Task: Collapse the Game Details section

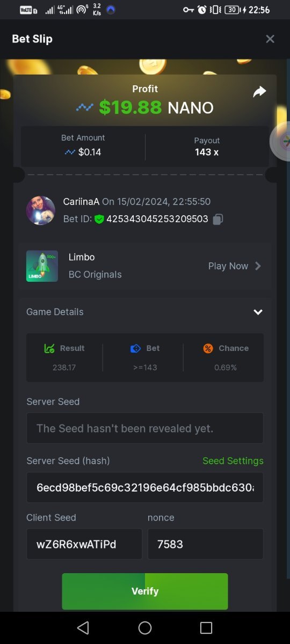Action: (258, 312)
